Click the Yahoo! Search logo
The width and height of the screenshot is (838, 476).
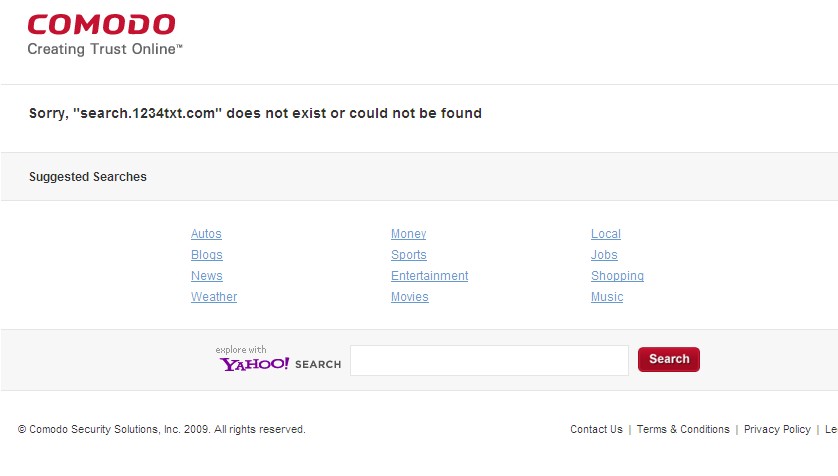point(278,359)
